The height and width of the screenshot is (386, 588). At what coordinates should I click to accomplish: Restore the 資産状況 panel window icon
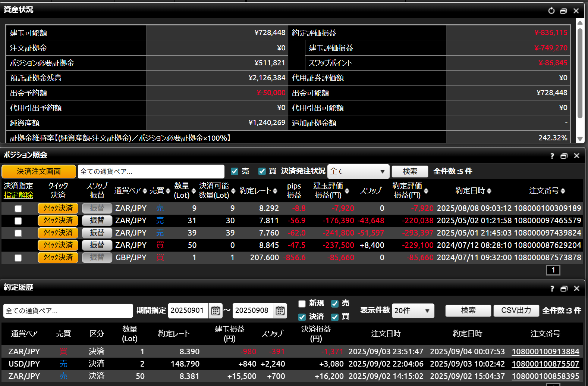point(563,11)
